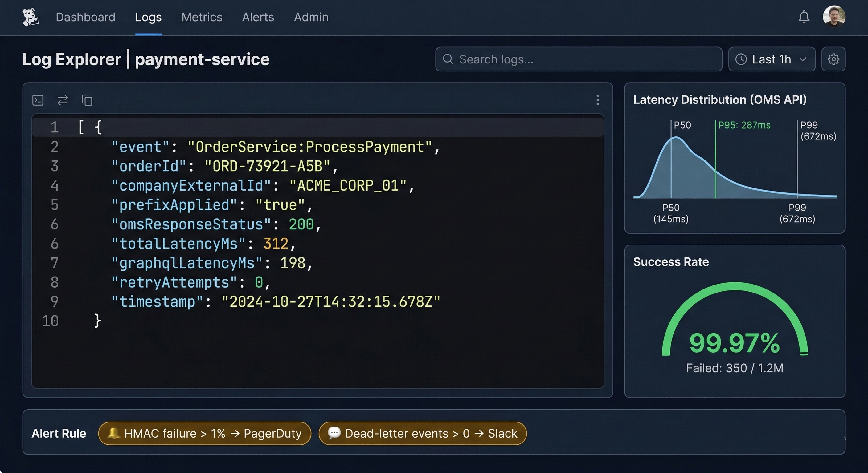Copy log with the copy icon

[x=87, y=100]
